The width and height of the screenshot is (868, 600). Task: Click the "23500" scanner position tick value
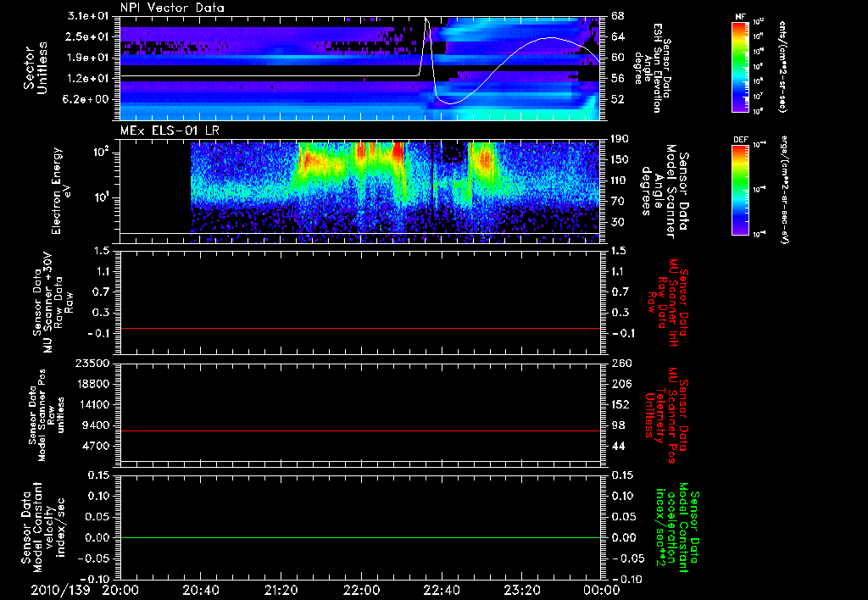(x=92, y=363)
